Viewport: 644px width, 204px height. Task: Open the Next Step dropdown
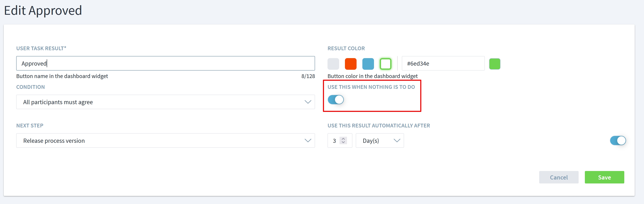coord(165,140)
